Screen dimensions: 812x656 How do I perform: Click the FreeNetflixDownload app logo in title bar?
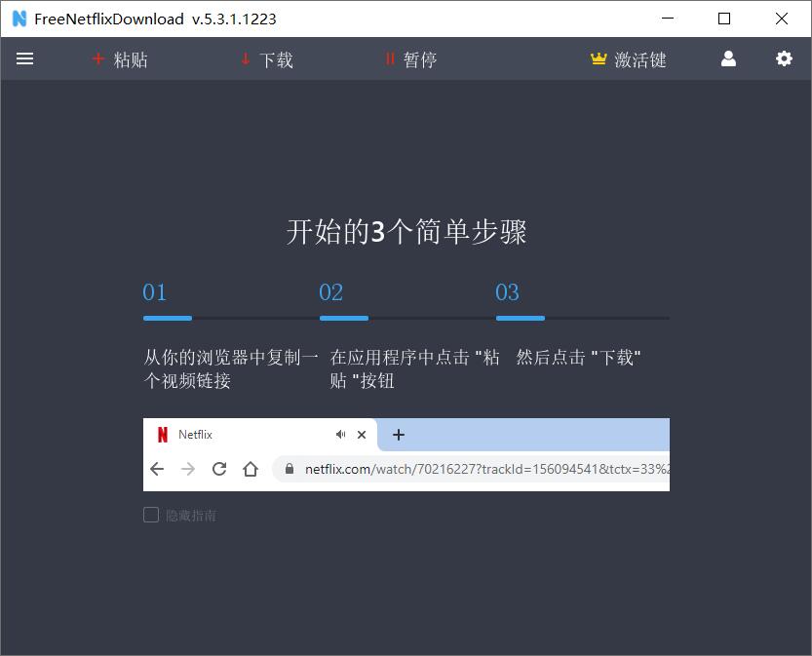19,19
